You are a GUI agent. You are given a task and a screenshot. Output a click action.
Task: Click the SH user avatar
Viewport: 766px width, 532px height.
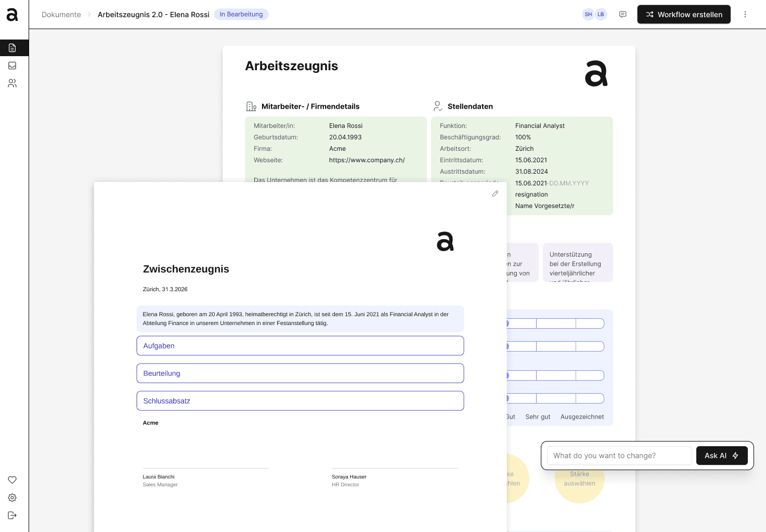[588, 15]
